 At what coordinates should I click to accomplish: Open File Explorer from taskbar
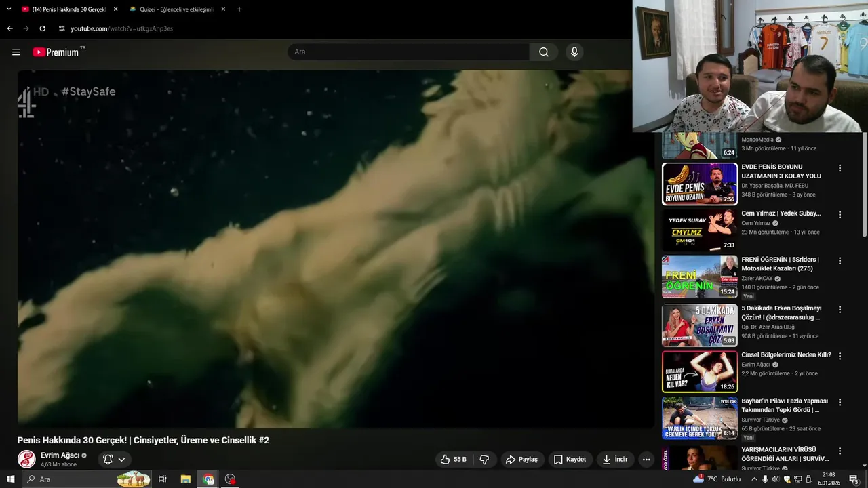click(185, 479)
